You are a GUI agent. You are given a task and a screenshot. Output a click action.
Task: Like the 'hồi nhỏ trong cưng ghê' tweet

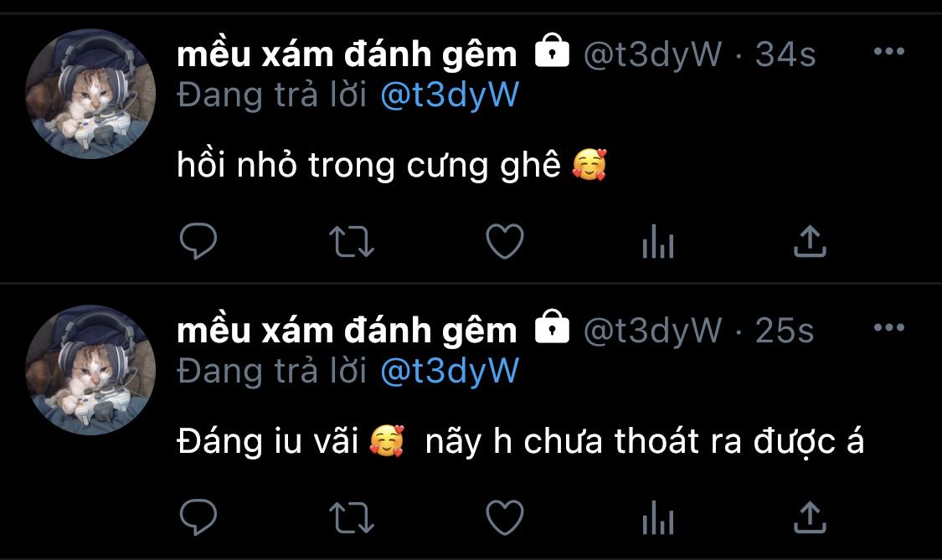[x=505, y=242]
